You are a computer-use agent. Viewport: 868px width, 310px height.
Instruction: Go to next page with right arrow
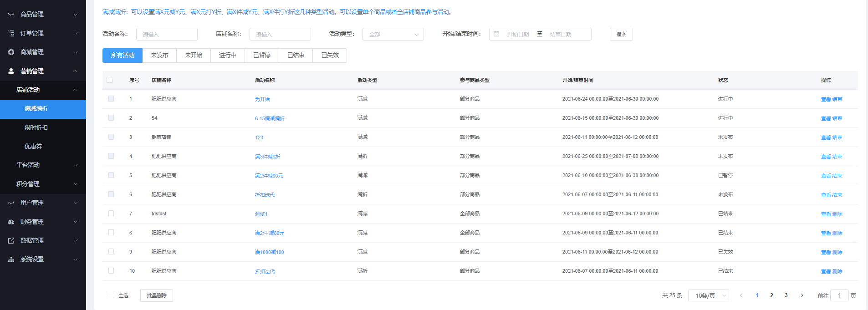click(x=802, y=295)
